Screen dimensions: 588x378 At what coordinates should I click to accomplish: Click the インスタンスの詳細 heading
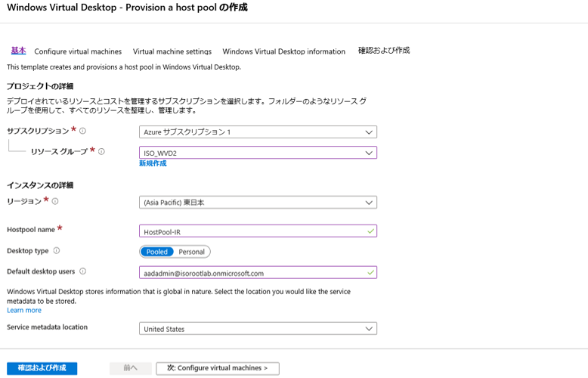pyautogui.click(x=40, y=185)
